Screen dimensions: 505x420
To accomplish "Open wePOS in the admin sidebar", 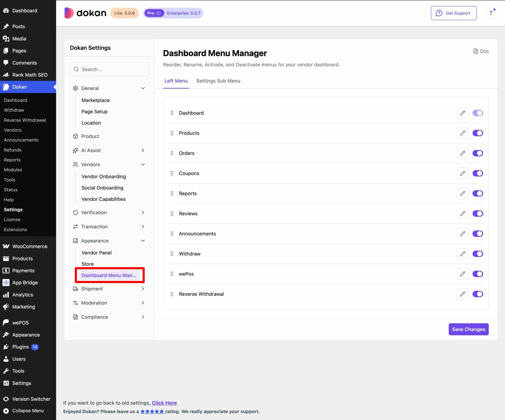I will 28,323.
